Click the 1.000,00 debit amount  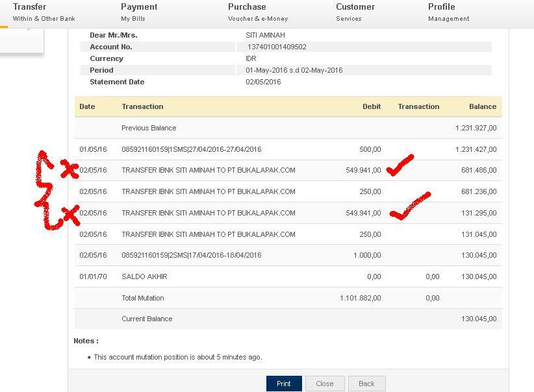[367, 255]
